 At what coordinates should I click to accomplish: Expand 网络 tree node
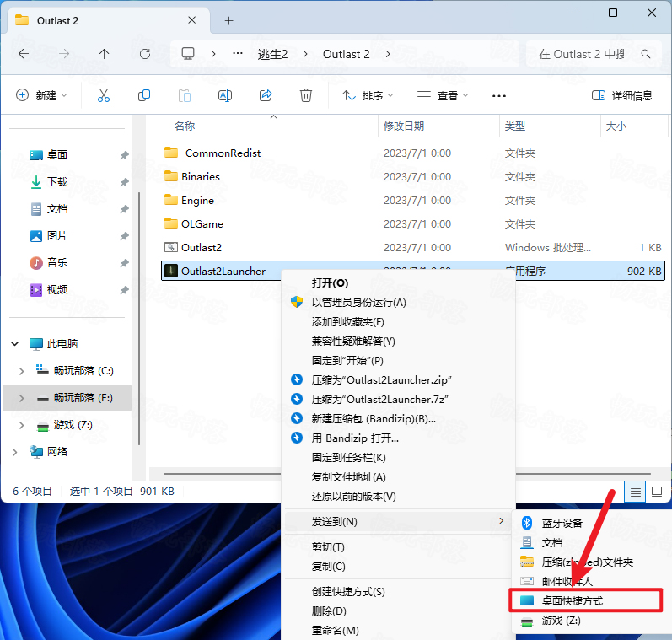[14, 452]
